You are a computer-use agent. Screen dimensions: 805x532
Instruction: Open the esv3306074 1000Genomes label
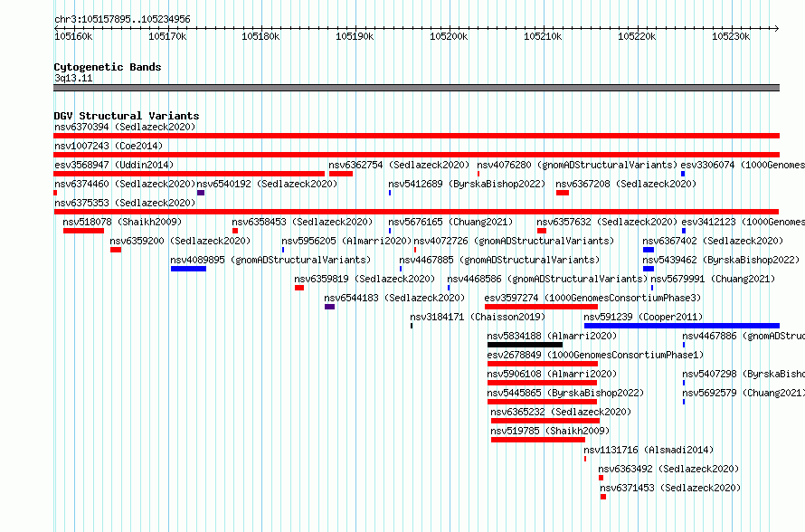[x=743, y=165]
